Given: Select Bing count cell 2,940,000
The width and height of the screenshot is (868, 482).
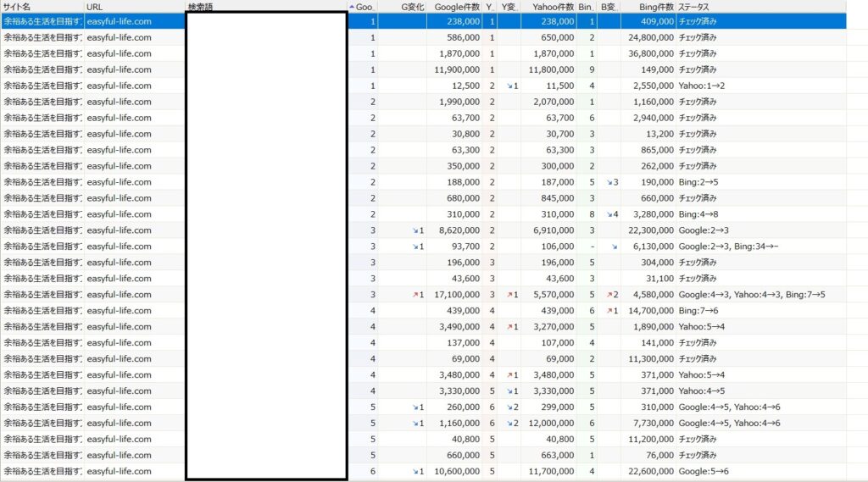Looking at the screenshot, I should [654, 118].
